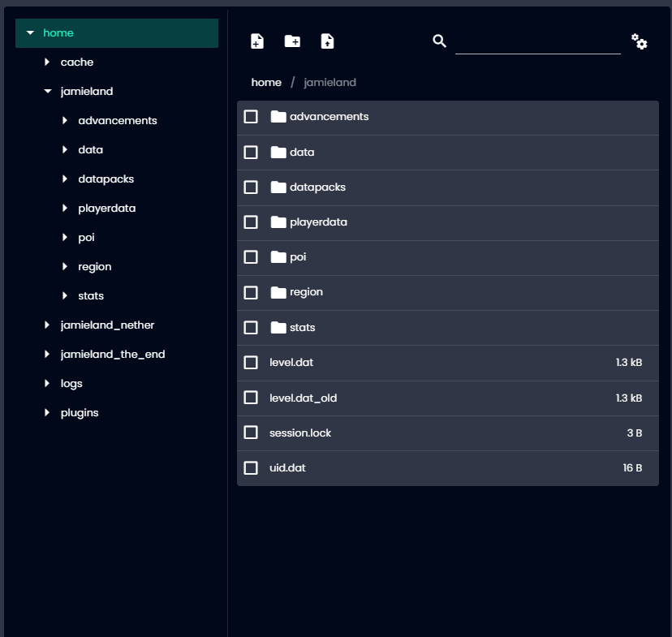Screen dimensions: 672x637
Task: Select logs in the sidebar tree
Action: pos(71,384)
